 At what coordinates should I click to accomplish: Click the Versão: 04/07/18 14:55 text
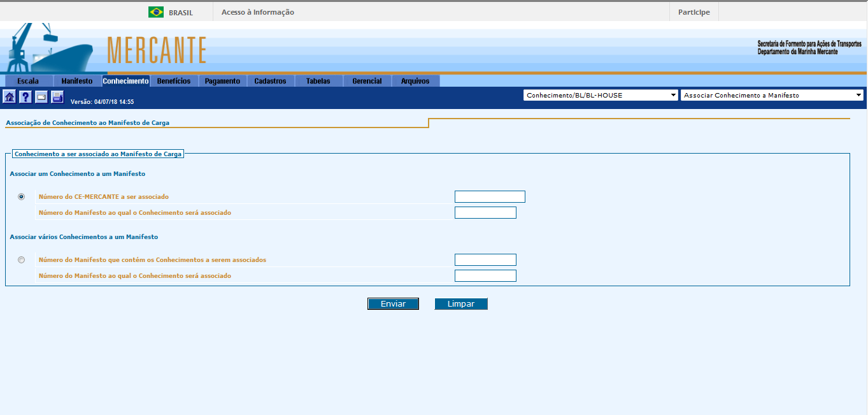coord(102,101)
